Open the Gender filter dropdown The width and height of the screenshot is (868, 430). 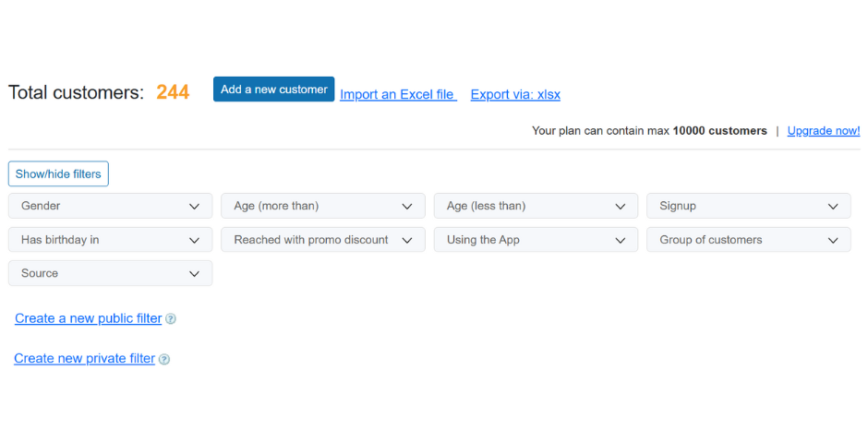(x=110, y=206)
